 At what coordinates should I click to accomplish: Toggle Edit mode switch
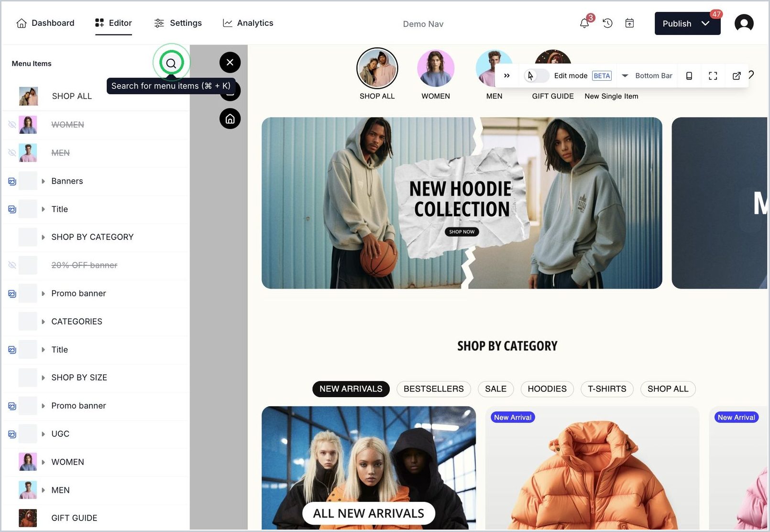coord(537,76)
